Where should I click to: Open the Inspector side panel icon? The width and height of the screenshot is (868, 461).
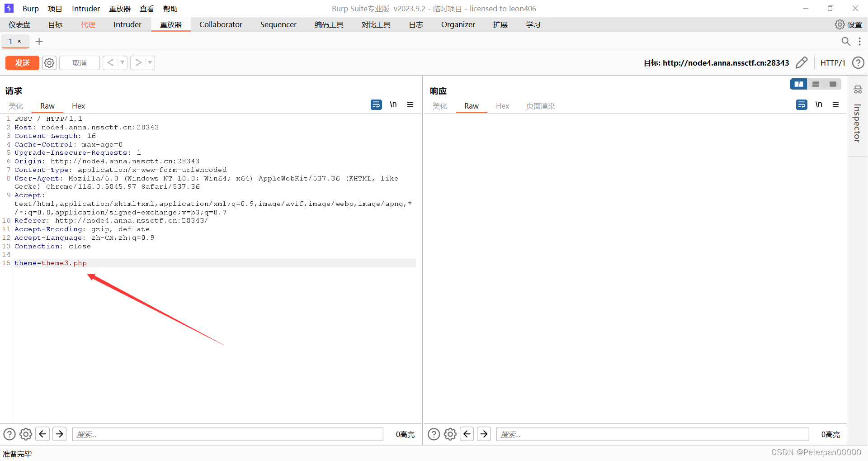pyautogui.click(x=858, y=90)
